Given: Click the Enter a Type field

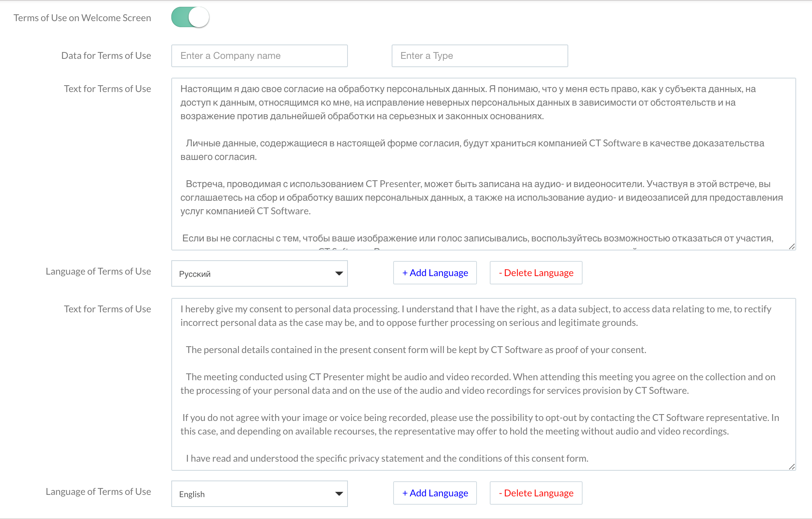Looking at the screenshot, I should [480, 56].
